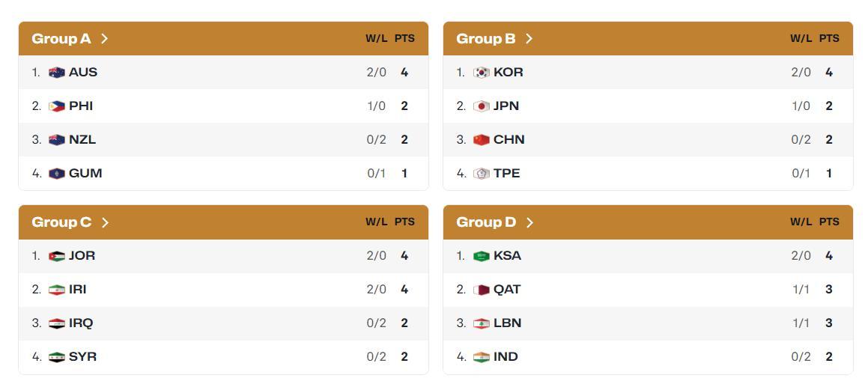
Task: Click the Qatar flag icon
Action: click(481, 290)
